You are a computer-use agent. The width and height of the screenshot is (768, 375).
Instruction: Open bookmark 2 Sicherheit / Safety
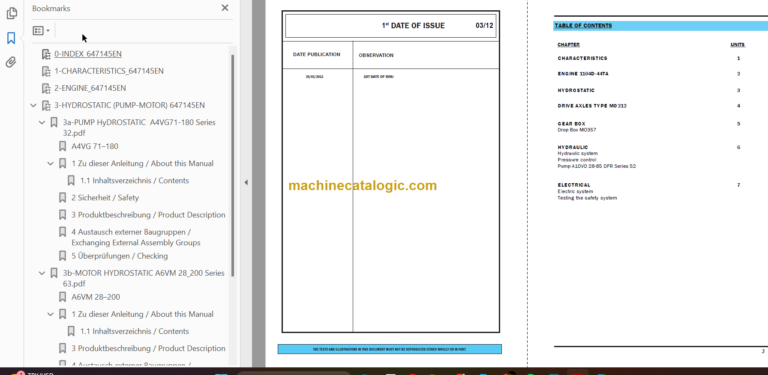pos(105,198)
